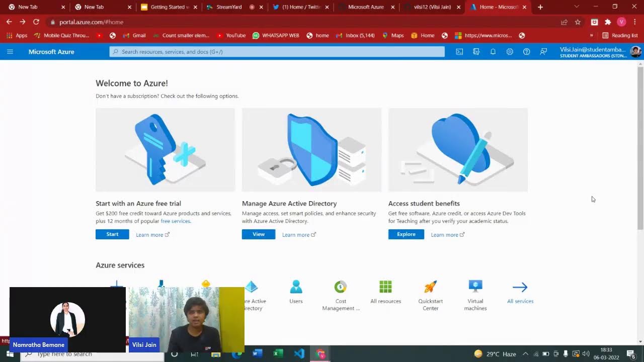Open weather widget 29°C Haze
644x362 pixels.
tap(496, 354)
